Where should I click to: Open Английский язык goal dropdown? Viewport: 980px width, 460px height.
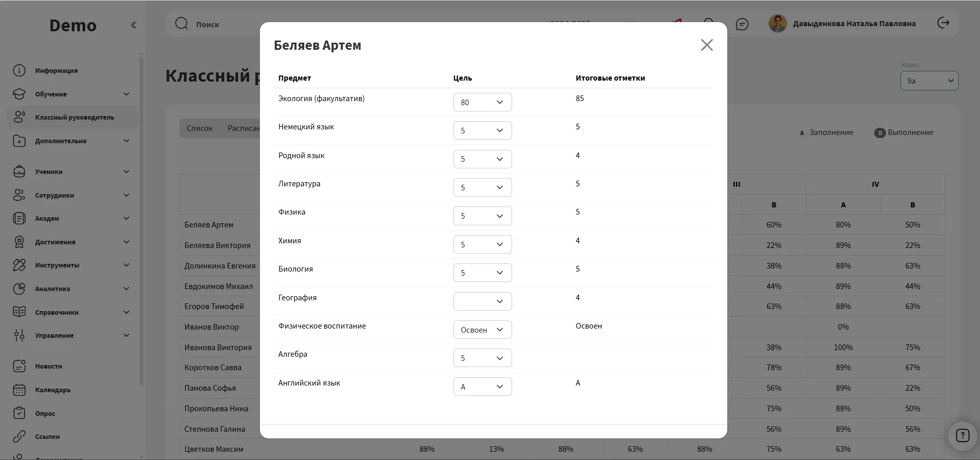482,387
